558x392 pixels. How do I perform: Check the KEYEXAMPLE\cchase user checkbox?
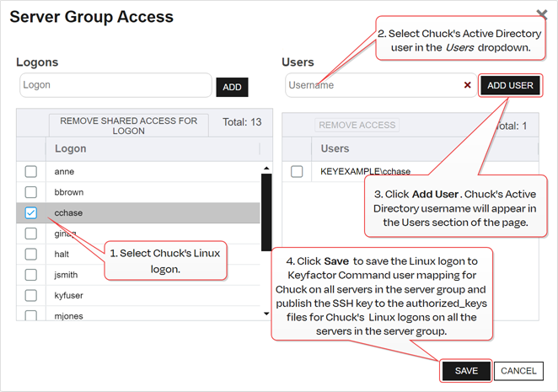297,171
